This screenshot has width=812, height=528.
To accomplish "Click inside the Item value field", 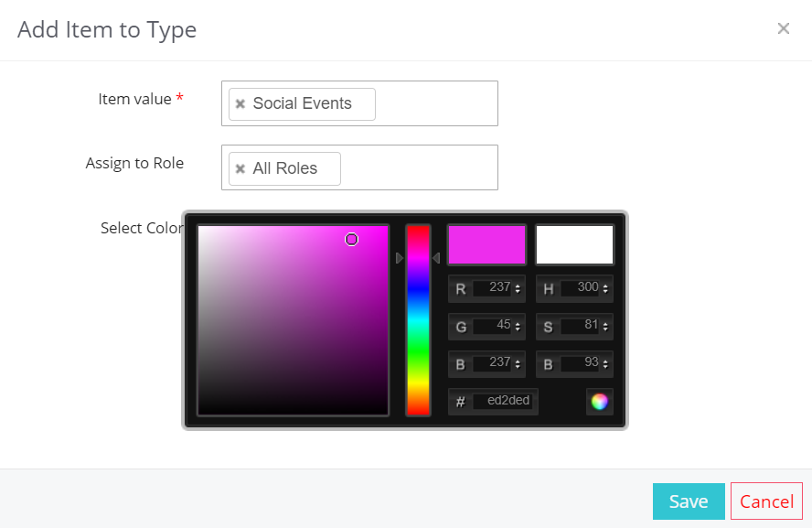I will click(x=435, y=103).
